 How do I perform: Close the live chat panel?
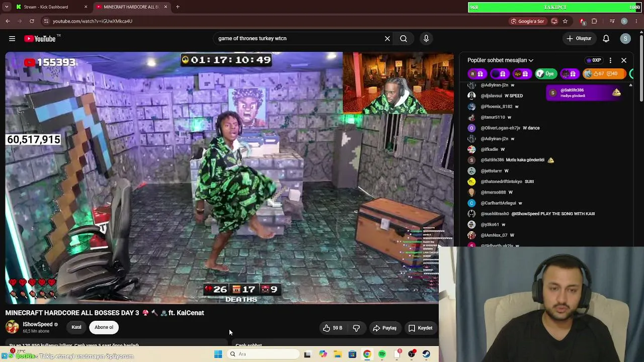(624, 60)
